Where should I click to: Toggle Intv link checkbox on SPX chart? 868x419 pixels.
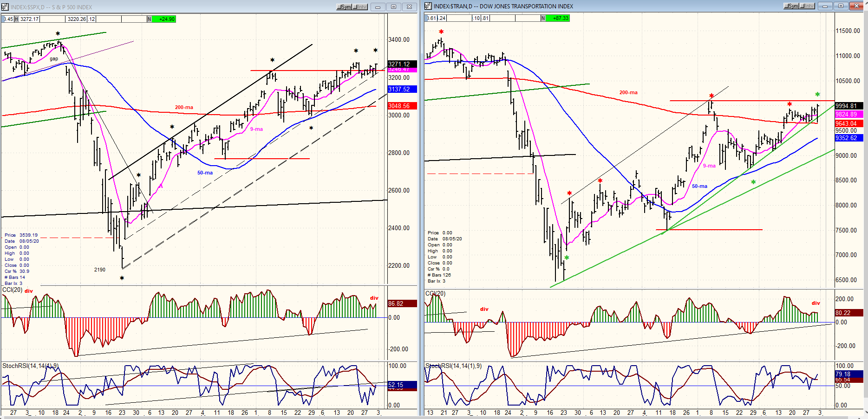click(x=360, y=7)
